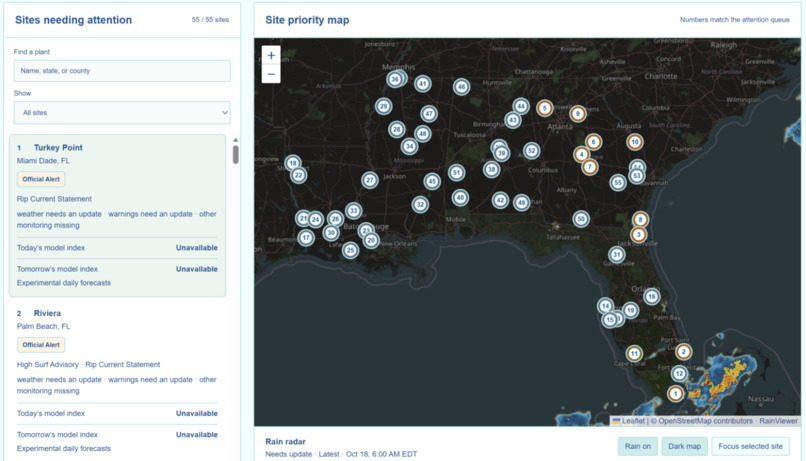Click map marker 3 near Jacksonville
The image size is (806, 461).
[638, 235]
